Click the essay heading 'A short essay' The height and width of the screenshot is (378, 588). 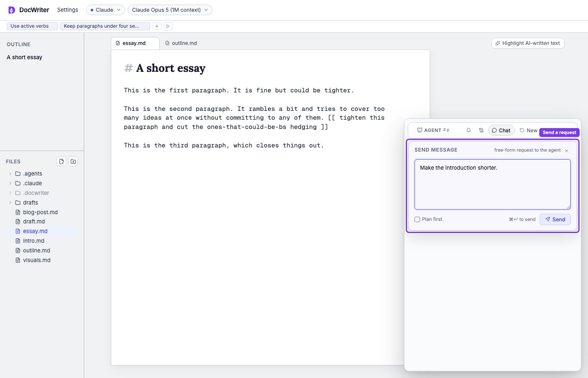(x=171, y=68)
